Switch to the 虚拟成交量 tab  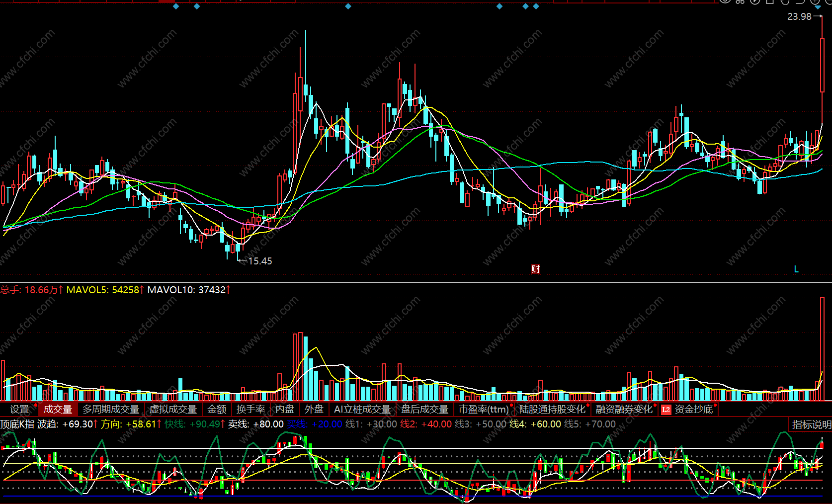173,409
